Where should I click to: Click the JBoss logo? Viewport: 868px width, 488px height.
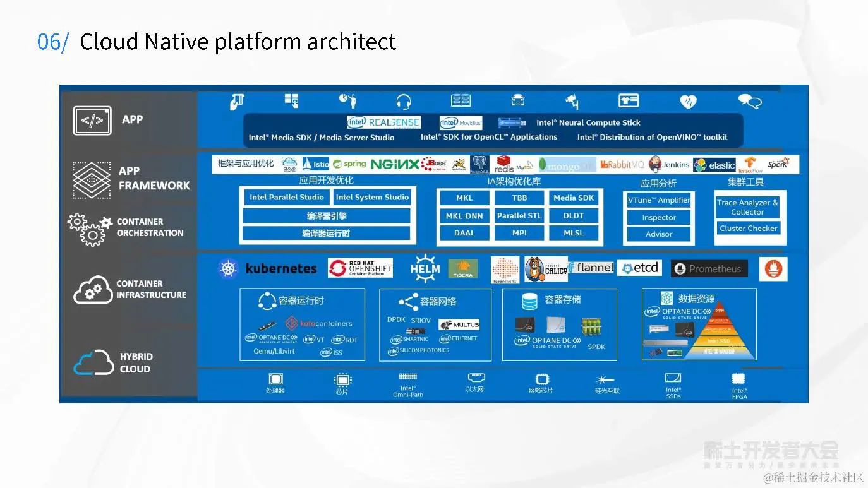[434, 164]
